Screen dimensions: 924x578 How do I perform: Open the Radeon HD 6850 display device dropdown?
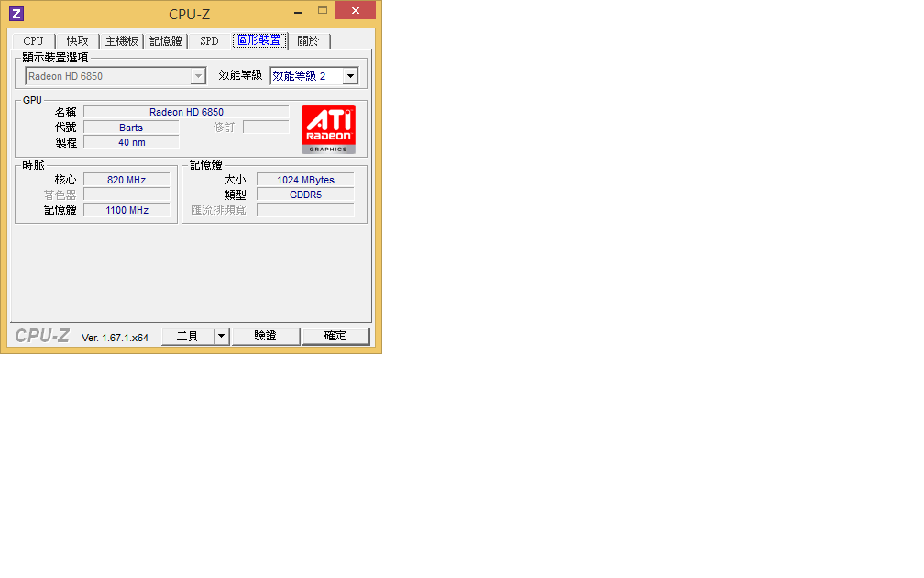(115, 76)
